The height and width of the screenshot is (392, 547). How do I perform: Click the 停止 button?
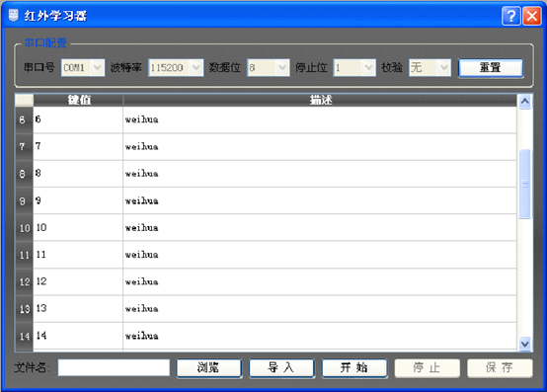[x=427, y=368]
